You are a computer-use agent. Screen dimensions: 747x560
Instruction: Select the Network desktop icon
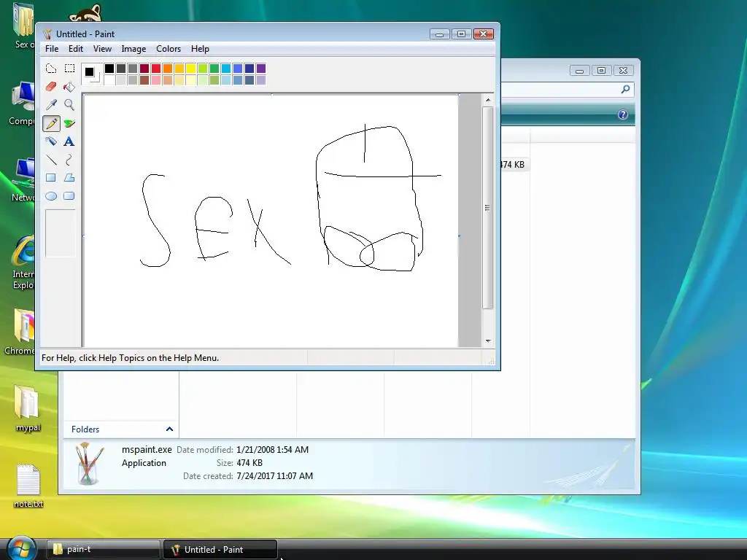(x=23, y=180)
